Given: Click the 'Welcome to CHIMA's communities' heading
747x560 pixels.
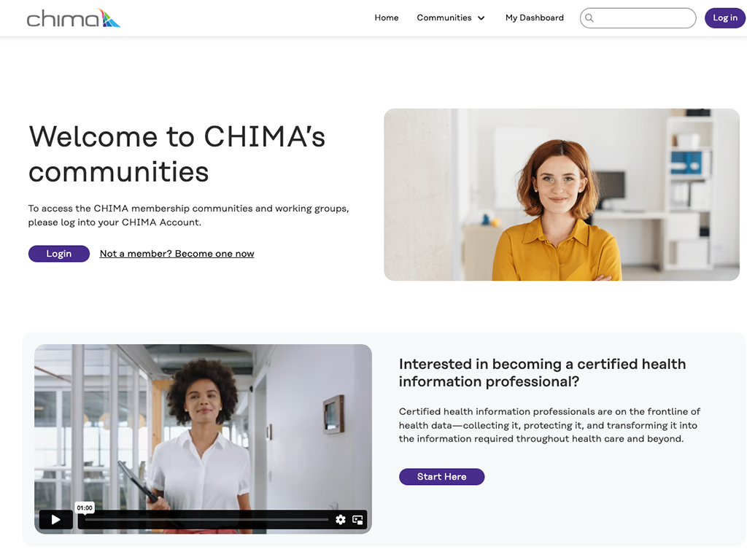Looking at the screenshot, I should (177, 154).
